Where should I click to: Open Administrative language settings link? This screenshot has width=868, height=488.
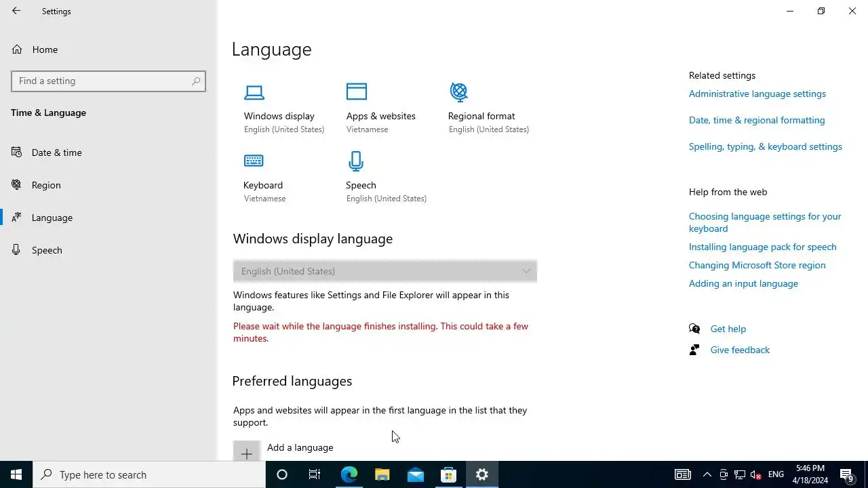(x=757, y=94)
